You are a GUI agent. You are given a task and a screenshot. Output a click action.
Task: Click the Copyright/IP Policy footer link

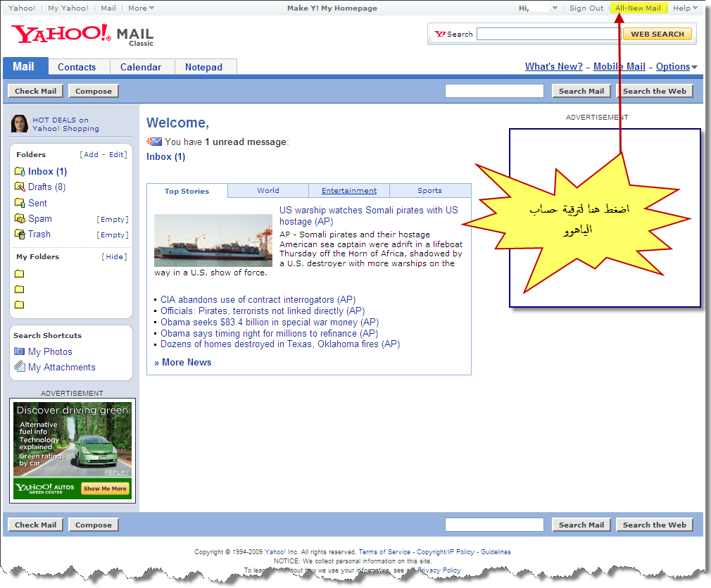pos(446,551)
